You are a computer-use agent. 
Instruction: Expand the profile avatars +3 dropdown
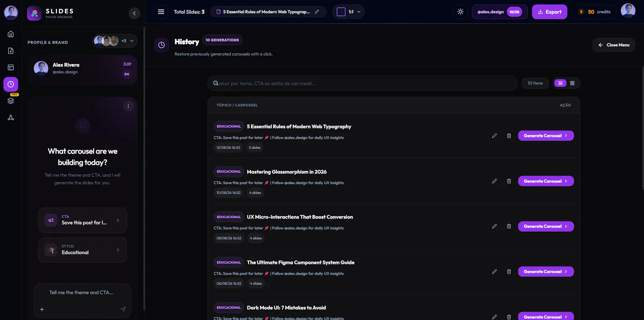[x=115, y=41]
